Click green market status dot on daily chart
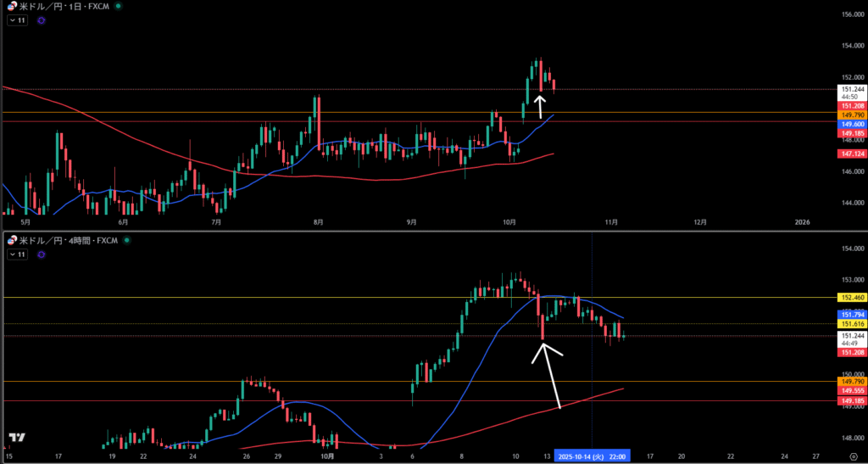This screenshot has height=464, width=868. click(117, 6)
